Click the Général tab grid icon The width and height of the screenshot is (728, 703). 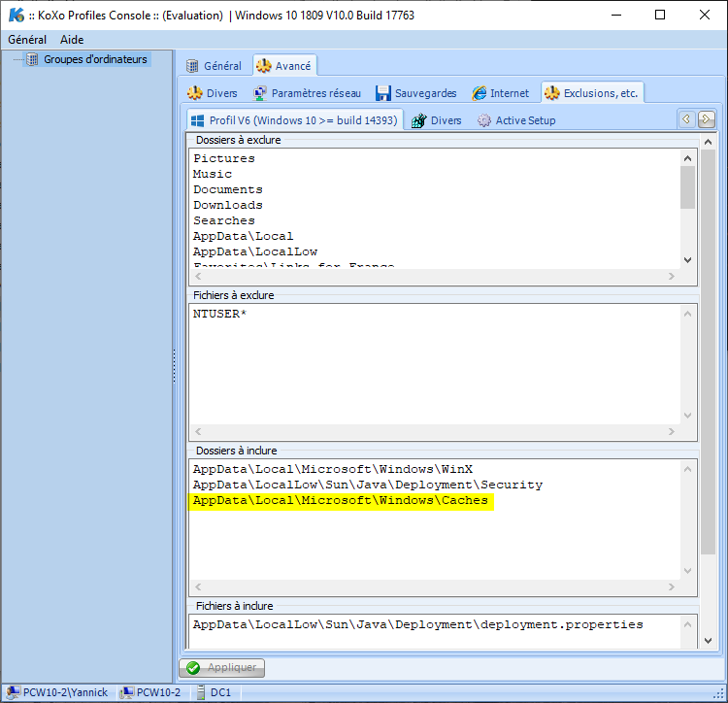(x=192, y=66)
